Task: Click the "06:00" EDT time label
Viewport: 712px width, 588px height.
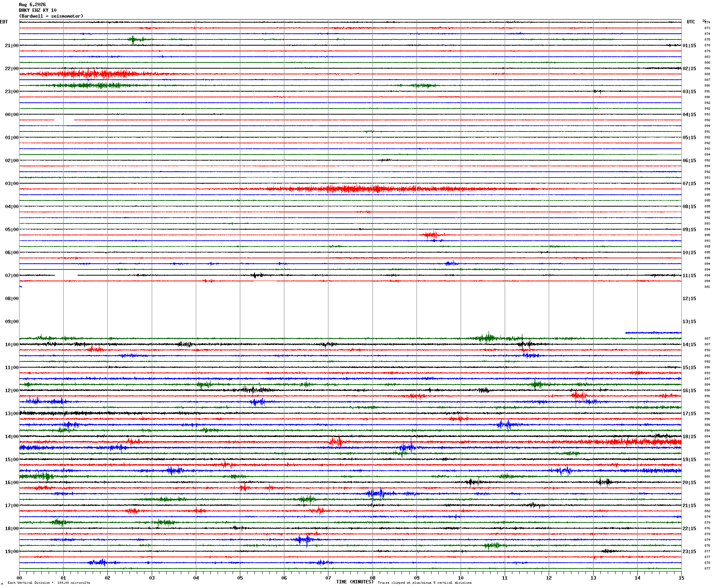Action: pyautogui.click(x=11, y=253)
